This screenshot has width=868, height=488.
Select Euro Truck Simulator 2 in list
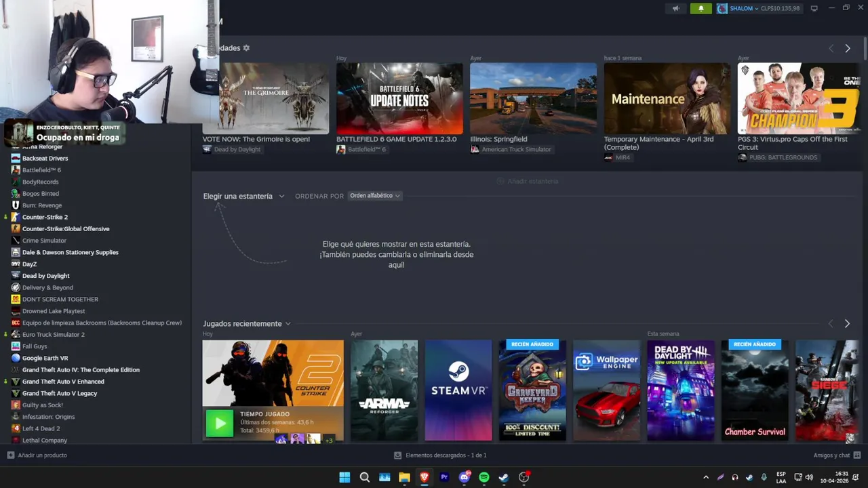click(x=54, y=334)
